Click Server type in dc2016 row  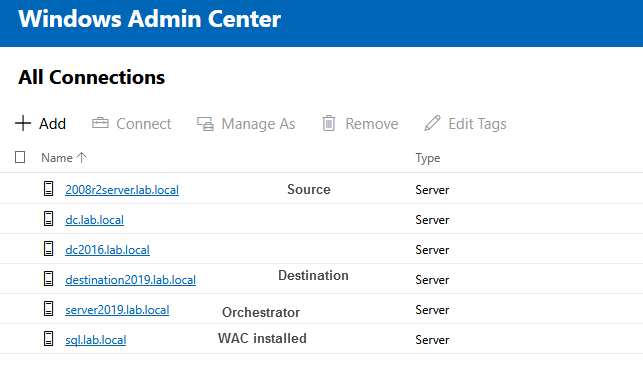click(432, 250)
